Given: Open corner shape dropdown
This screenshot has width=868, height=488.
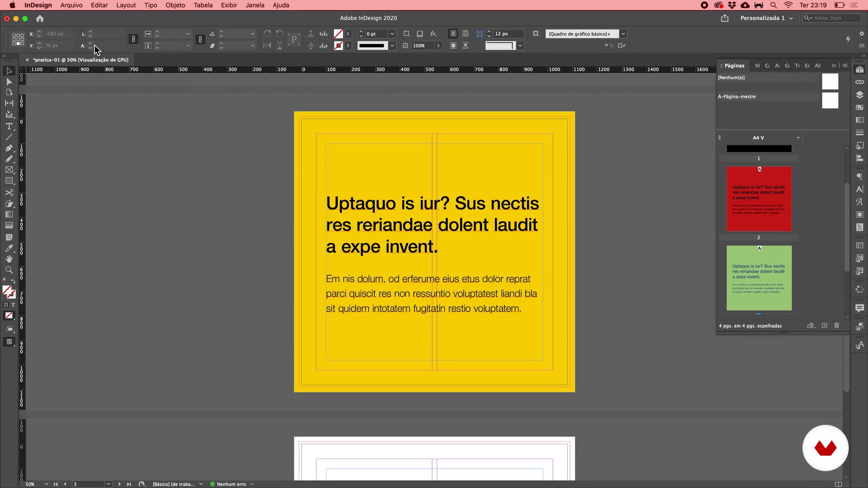Looking at the screenshot, I should tap(520, 46).
